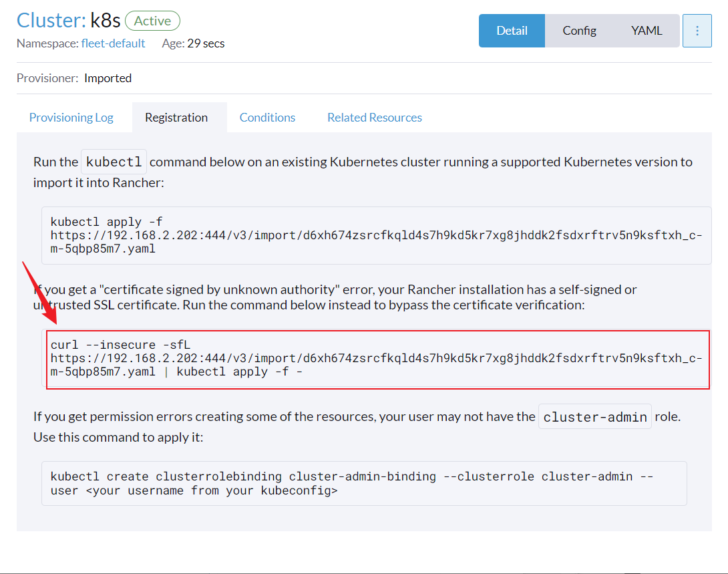Click the Cluster: breadcrumb link

pos(51,21)
